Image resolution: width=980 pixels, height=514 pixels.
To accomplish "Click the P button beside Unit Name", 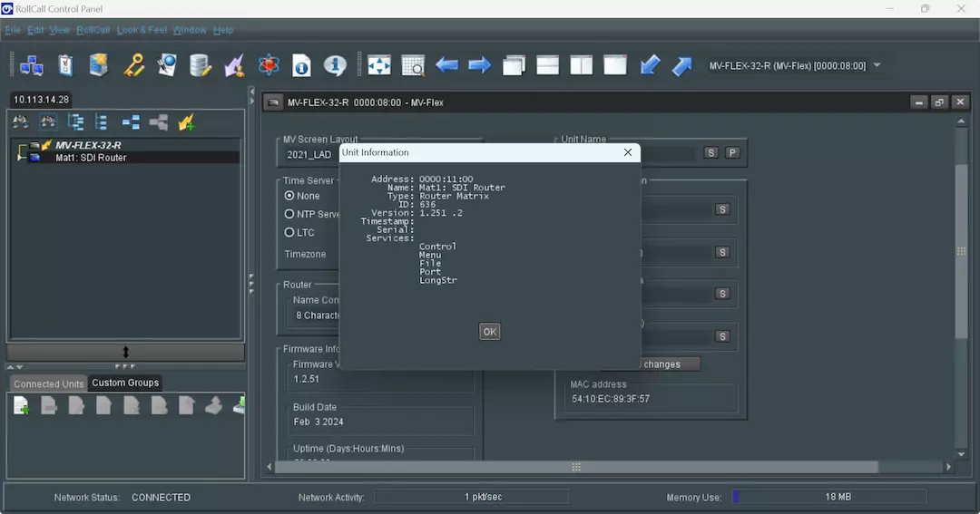I will [x=732, y=153].
